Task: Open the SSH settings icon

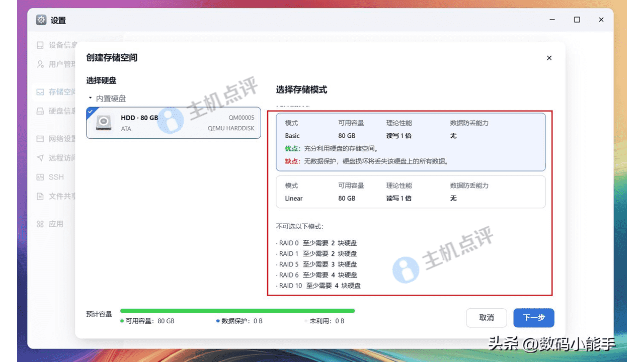Action: point(40,177)
